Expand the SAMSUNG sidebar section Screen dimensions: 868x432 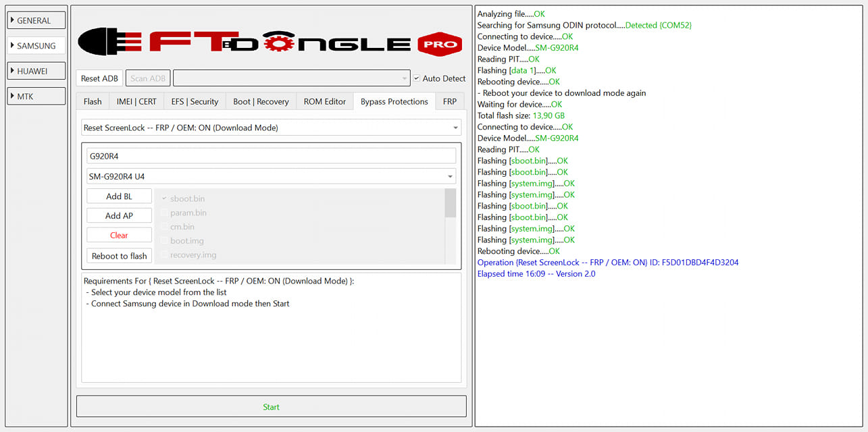36,46
